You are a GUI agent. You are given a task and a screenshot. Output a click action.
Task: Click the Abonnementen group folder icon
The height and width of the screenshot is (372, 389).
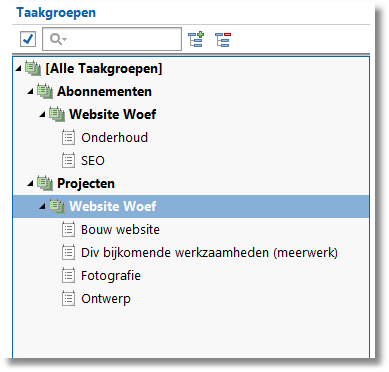click(x=45, y=91)
